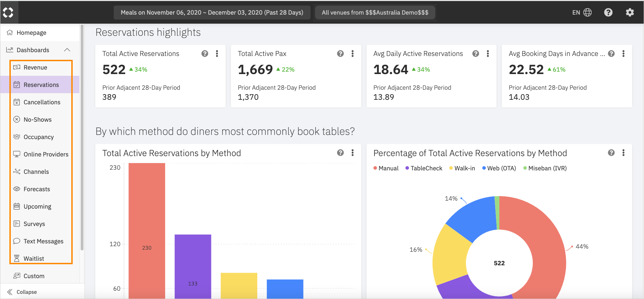Open the language globe selector
Screen dimensions: 644x299
587,13
